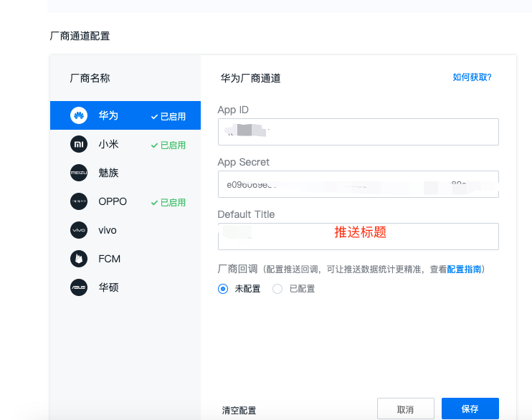Select the 华为 vendor tab
This screenshot has width=532, height=420.
pos(125,115)
